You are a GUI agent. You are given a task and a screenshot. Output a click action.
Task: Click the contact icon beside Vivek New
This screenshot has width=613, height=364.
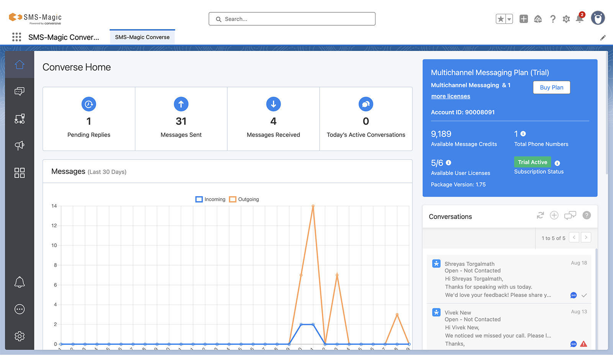coord(436,312)
